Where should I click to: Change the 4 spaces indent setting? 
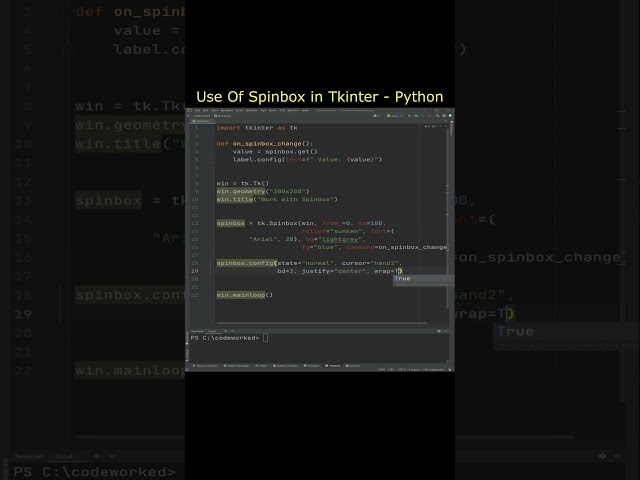(x=414, y=369)
